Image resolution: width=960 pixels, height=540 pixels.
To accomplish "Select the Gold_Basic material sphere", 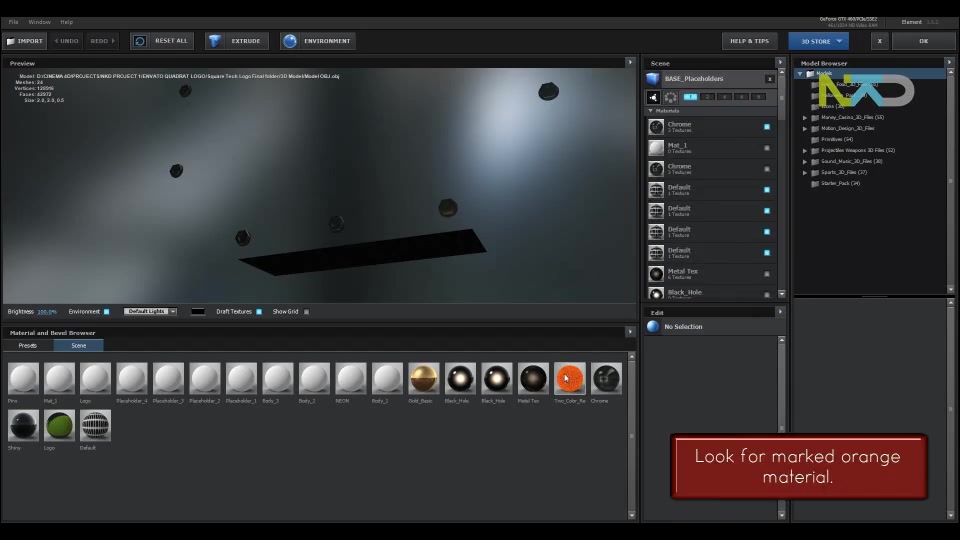I will point(424,378).
